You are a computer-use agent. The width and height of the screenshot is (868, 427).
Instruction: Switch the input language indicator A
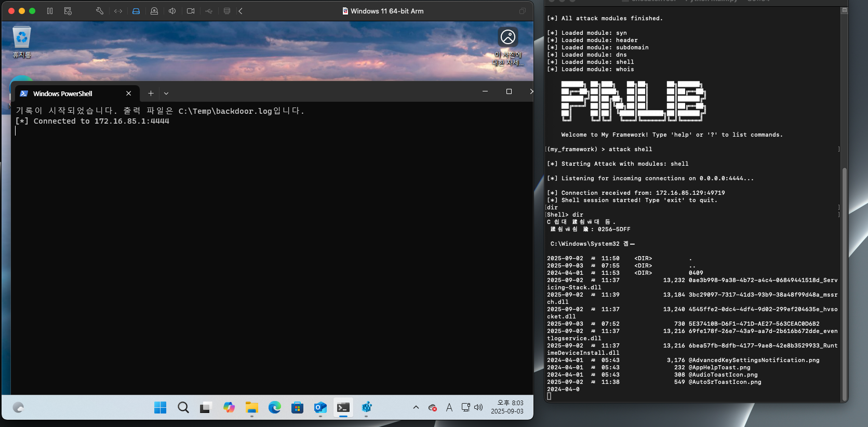[x=449, y=408]
